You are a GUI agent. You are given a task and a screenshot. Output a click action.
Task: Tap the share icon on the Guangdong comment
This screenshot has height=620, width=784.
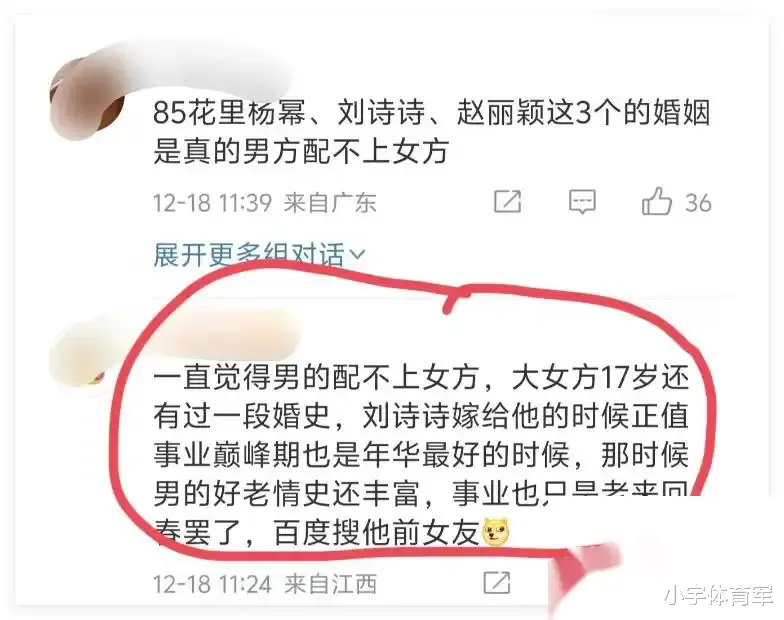507,202
